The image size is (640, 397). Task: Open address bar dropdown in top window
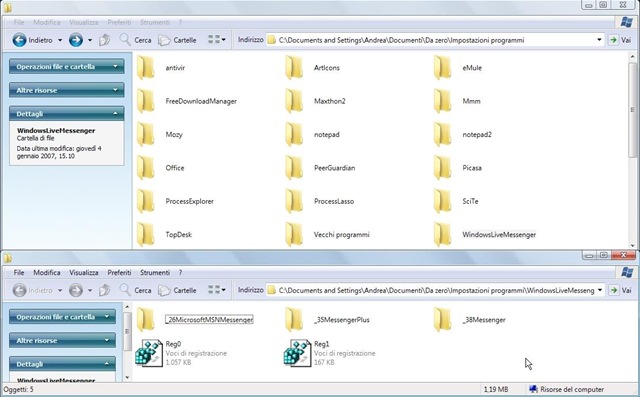coord(599,40)
